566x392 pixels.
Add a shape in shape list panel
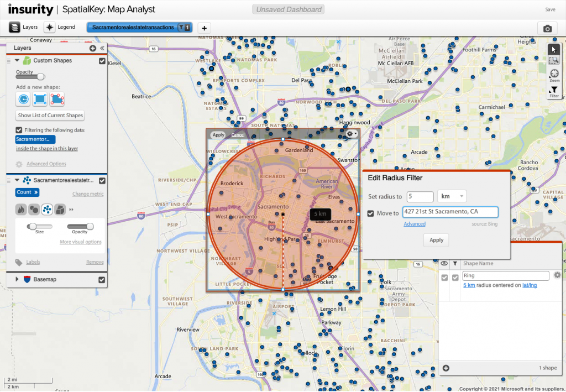point(446,368)
